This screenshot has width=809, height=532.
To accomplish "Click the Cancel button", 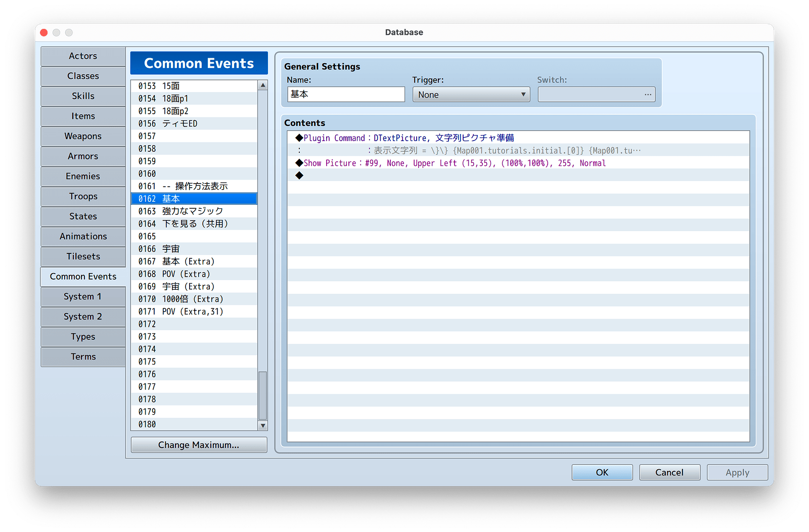I will coord(669,472).
